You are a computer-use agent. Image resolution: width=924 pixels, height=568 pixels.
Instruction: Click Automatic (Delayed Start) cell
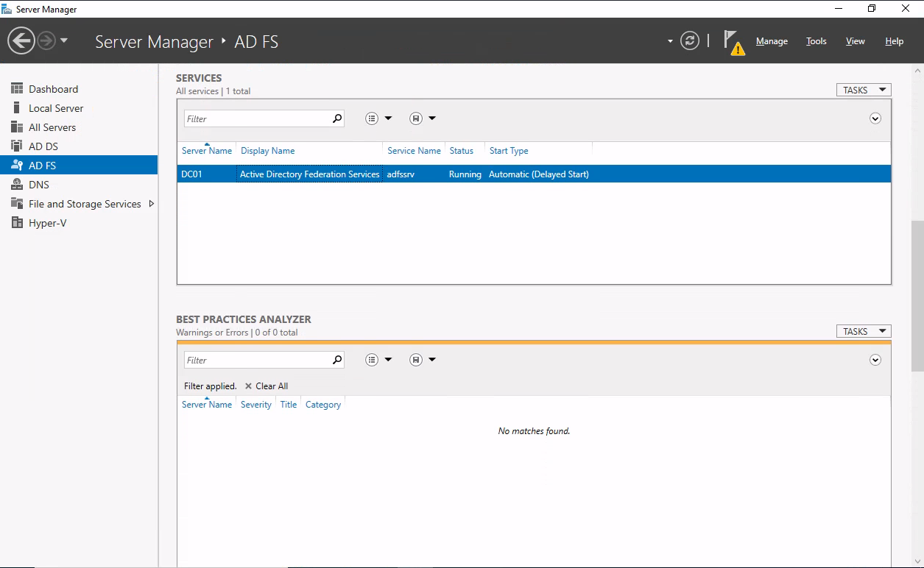pyautogui.click(x=539, y=174)
